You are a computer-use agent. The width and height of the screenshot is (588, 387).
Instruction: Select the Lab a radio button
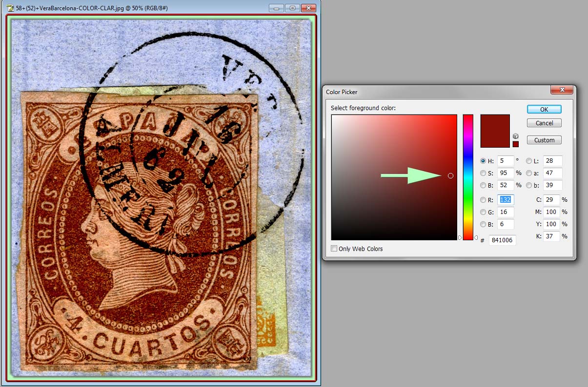point(529,173)
